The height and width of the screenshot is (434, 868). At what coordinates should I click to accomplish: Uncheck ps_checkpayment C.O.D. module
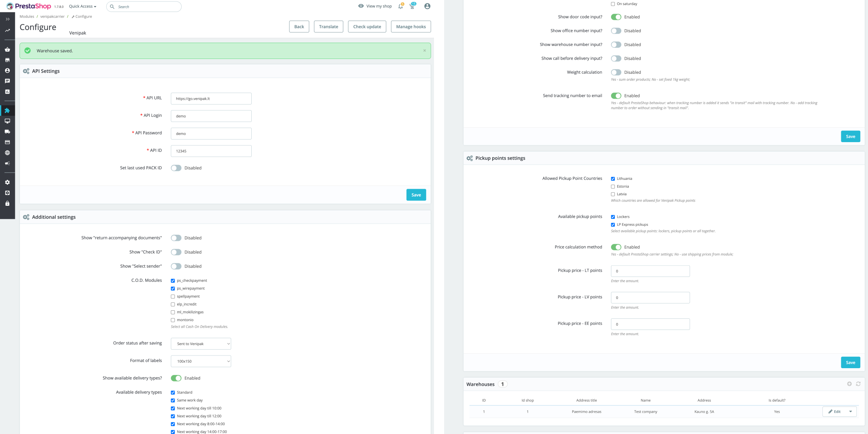[x=173, y=281]
